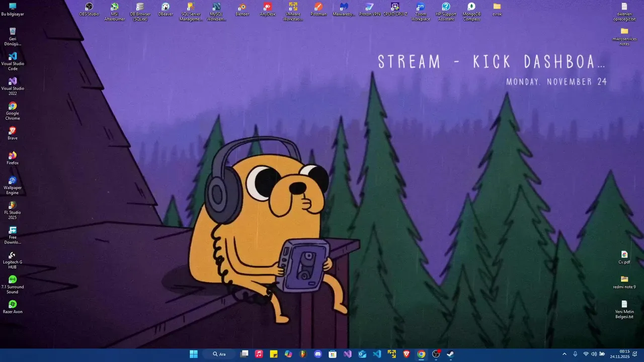Select the Postman desktop shortcut
This screenshot has width=644, height=362.
tap(318, 10)
